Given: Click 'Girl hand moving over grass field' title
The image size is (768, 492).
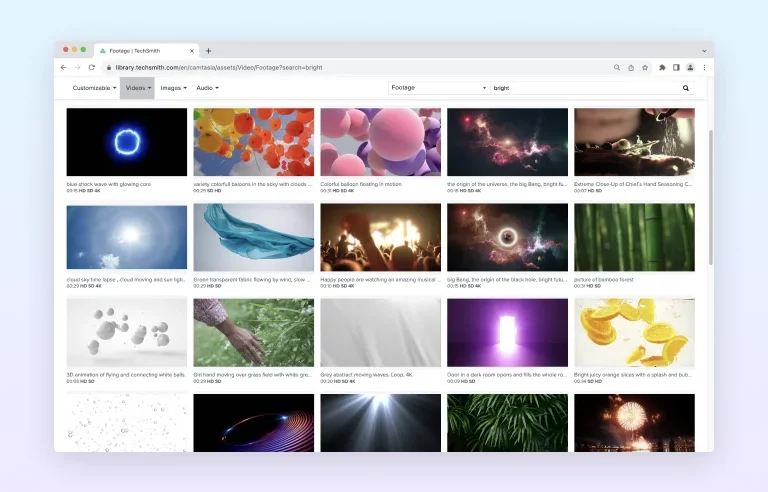Looking at the screenshot, I should click(253, 375).
